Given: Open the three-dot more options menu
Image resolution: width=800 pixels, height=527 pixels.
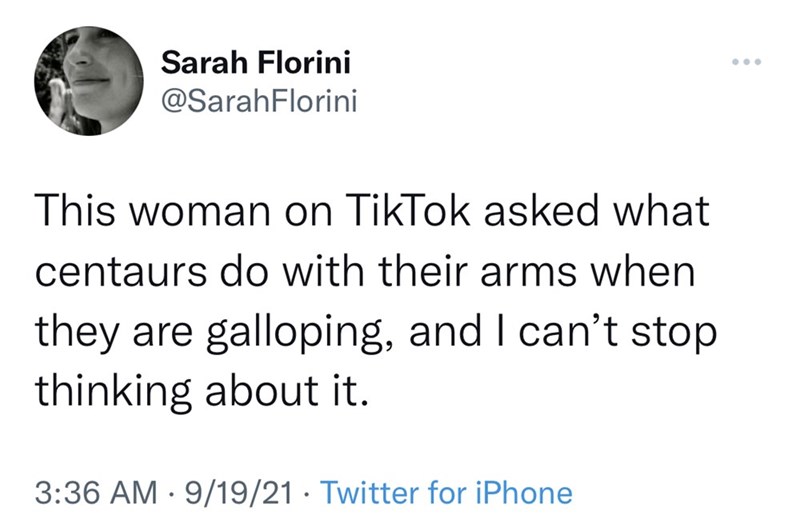Looking at the screenshot, I should 746,63.
